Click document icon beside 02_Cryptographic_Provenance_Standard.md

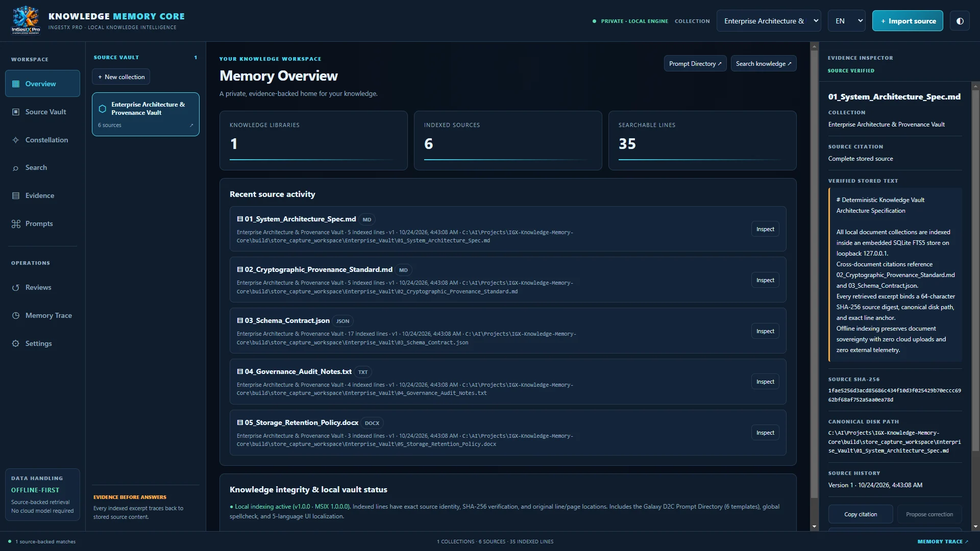pyautogui.click(x=240, y=269)
